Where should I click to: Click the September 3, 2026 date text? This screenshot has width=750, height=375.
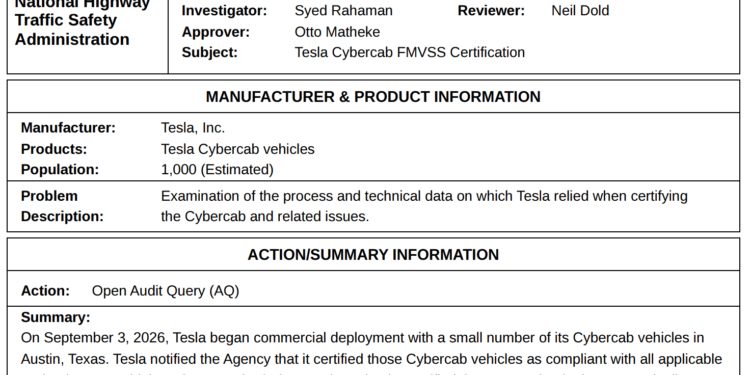pyautogui.click(x=105, y=338)
